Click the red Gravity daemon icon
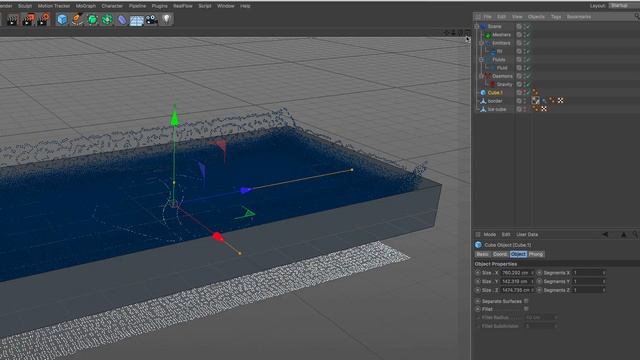 [492, 84]
